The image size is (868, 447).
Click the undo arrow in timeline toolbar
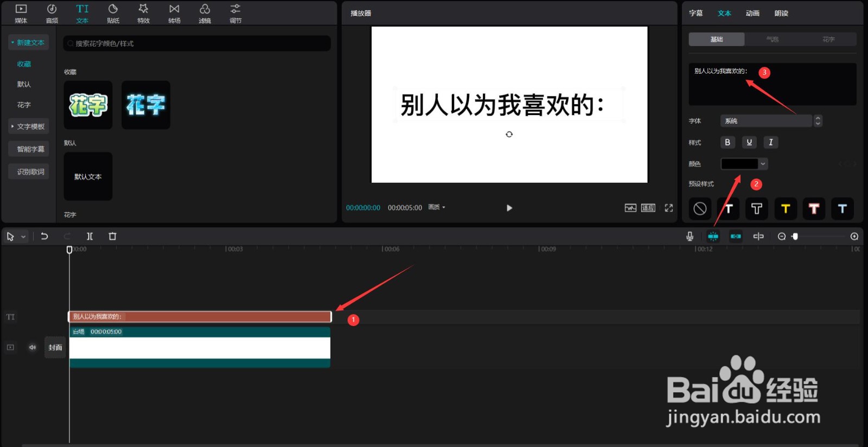[x=44, y=237]
